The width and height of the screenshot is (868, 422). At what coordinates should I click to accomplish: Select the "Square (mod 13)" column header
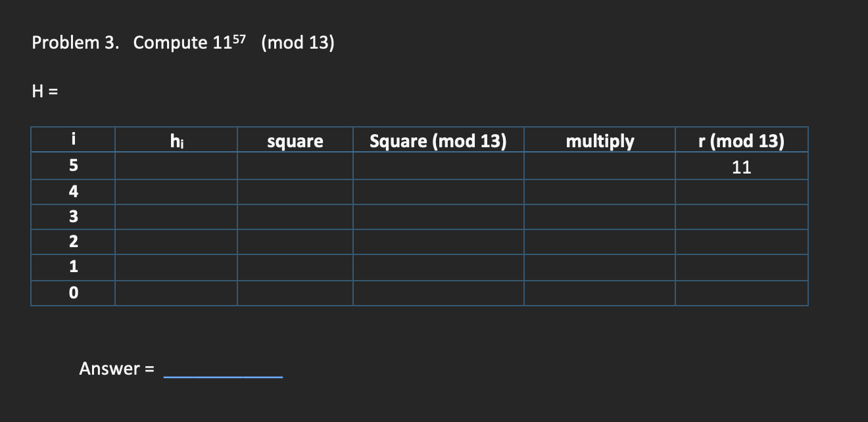pyautogui.click(x=438, y=140)
